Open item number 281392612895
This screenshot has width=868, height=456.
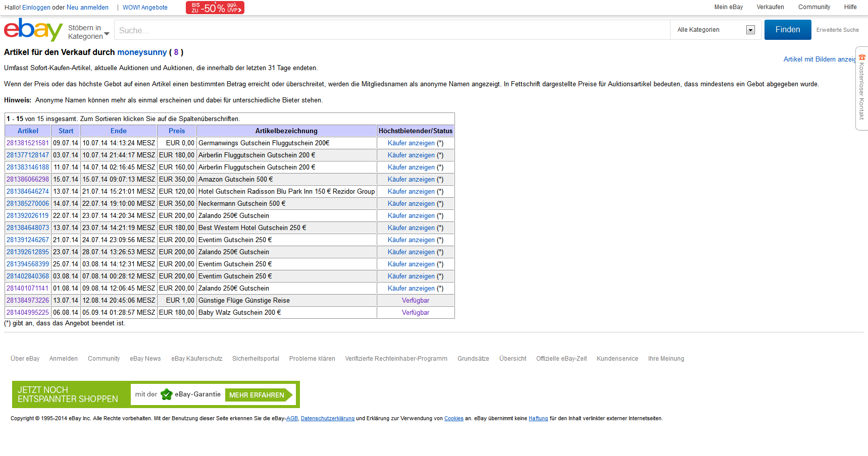(28, 252)
